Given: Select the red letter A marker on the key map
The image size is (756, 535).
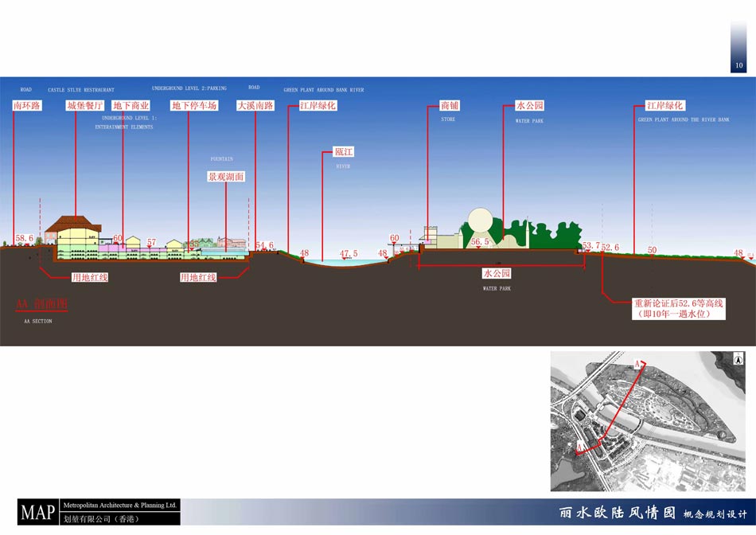Looking at the screenshot, I should tap(637, 364).
